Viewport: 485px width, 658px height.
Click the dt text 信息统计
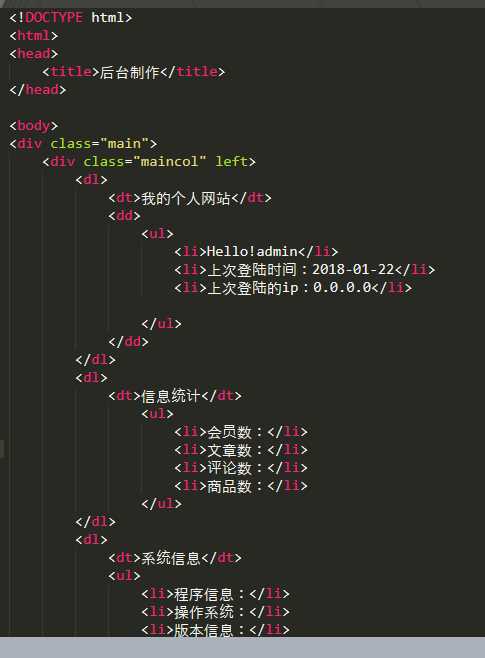[x=171, y=395]
